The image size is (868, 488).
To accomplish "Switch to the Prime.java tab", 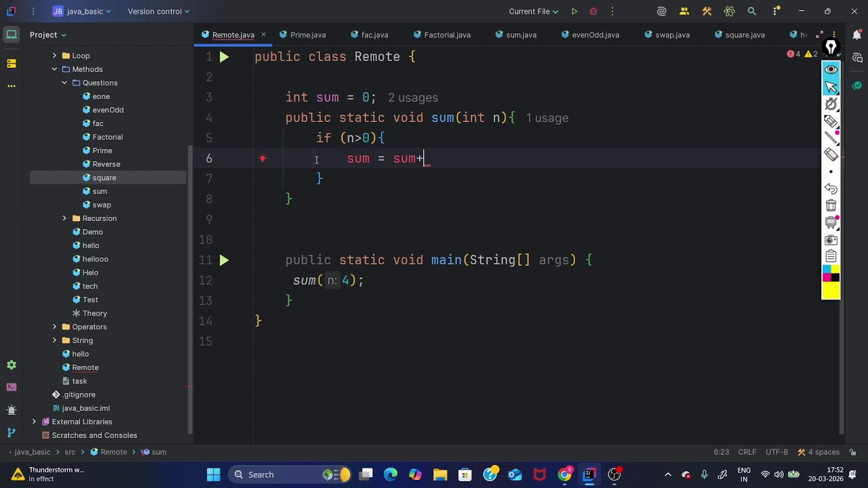I will coord(302,35).
